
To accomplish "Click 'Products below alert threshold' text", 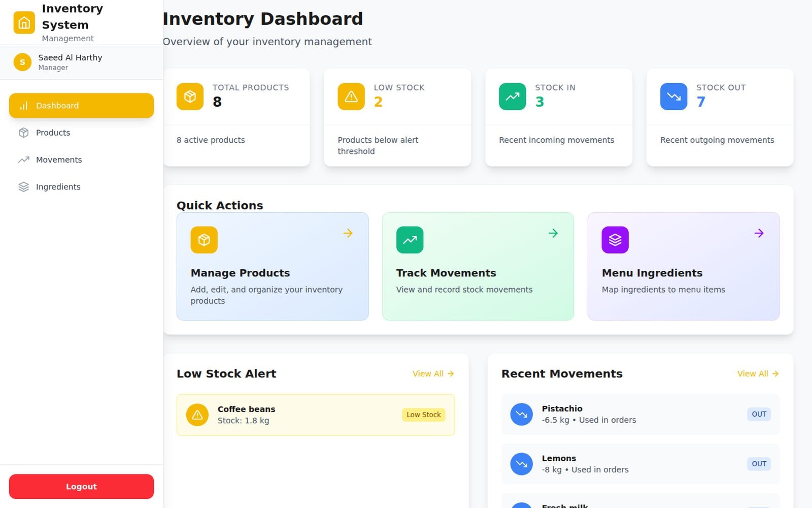I will [378, 146].
